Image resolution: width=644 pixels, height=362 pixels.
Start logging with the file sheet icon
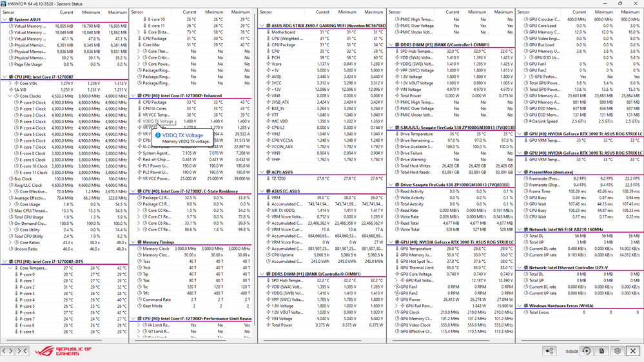(601, 351)
